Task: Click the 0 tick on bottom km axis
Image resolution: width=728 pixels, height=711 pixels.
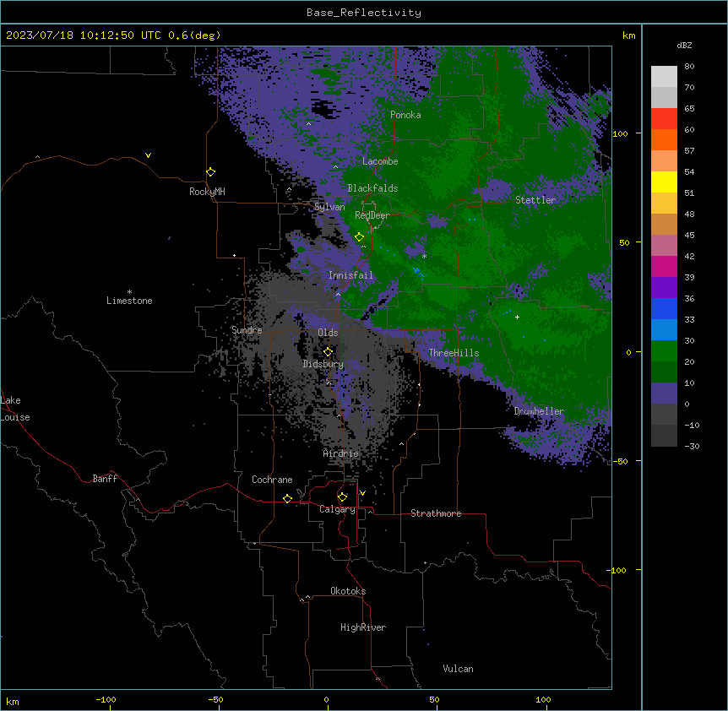Action: pos(326,699)
